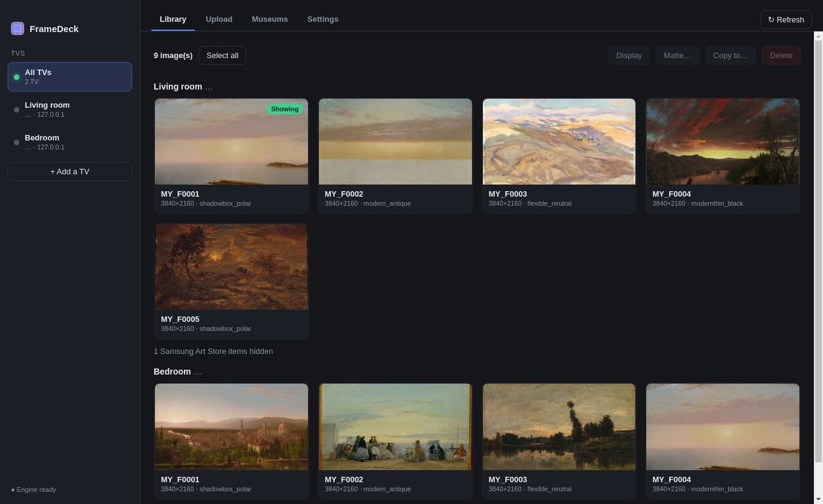Image resolution: width=823 pixels, height=504 pixels.
Task: Click the status dot beside Bedroom in sidebar
Action: click(16, 142)
